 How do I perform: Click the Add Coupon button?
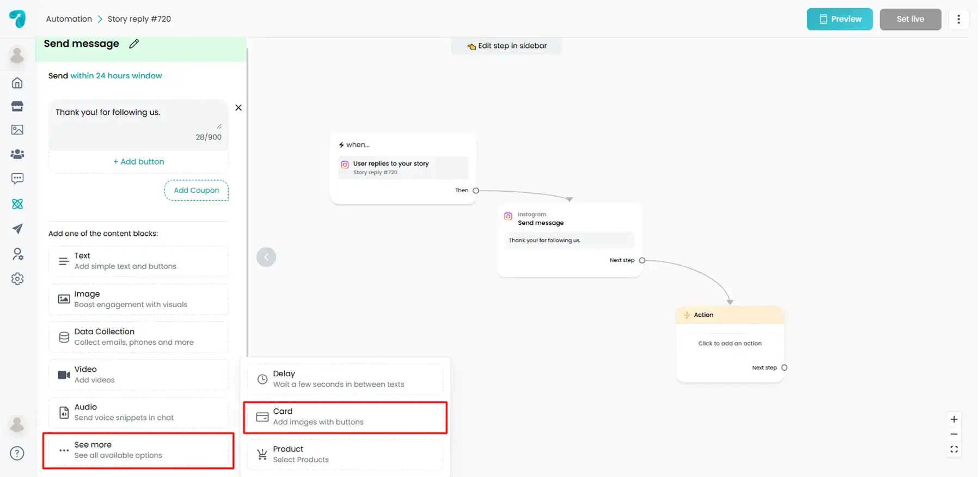(197, 191)
